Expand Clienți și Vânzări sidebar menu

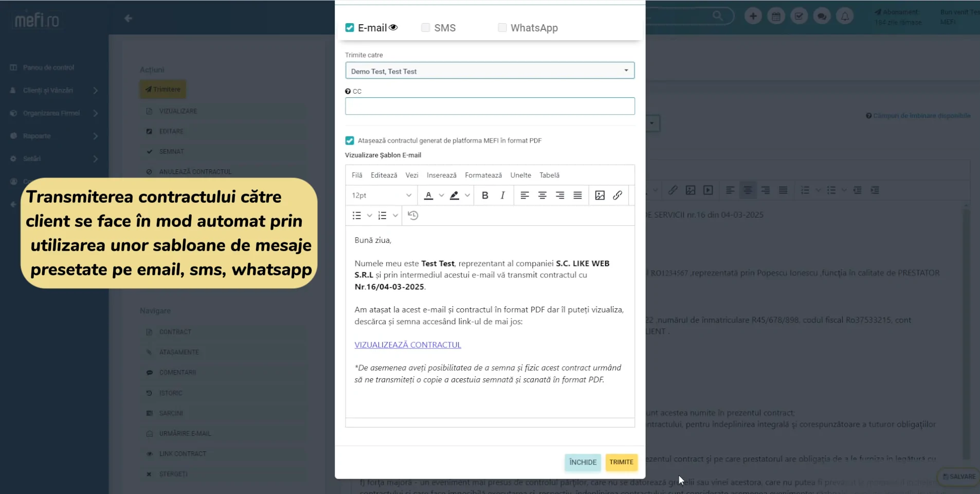click(54, 90)
